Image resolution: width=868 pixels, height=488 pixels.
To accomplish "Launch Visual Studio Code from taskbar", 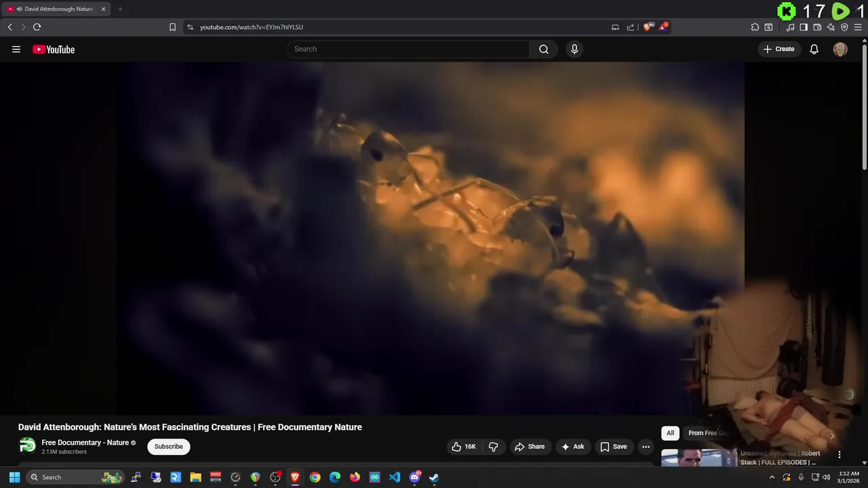I will pos(395,477).
